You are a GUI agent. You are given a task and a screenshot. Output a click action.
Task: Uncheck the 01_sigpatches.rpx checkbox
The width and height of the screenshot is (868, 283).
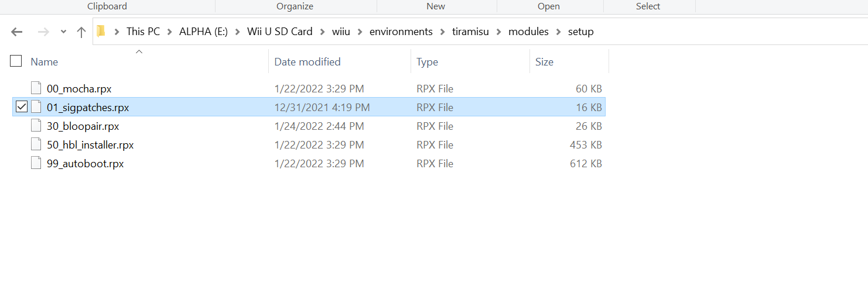[21, 107]
